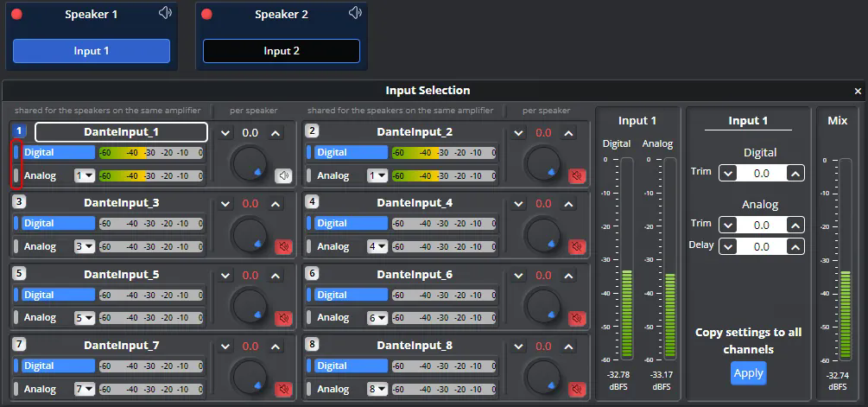The height and width of the screenshot is (407, 868).
Task: Click the DanteInput_3 gain knob
Action: pyautogui.click(x=250, y=235)
